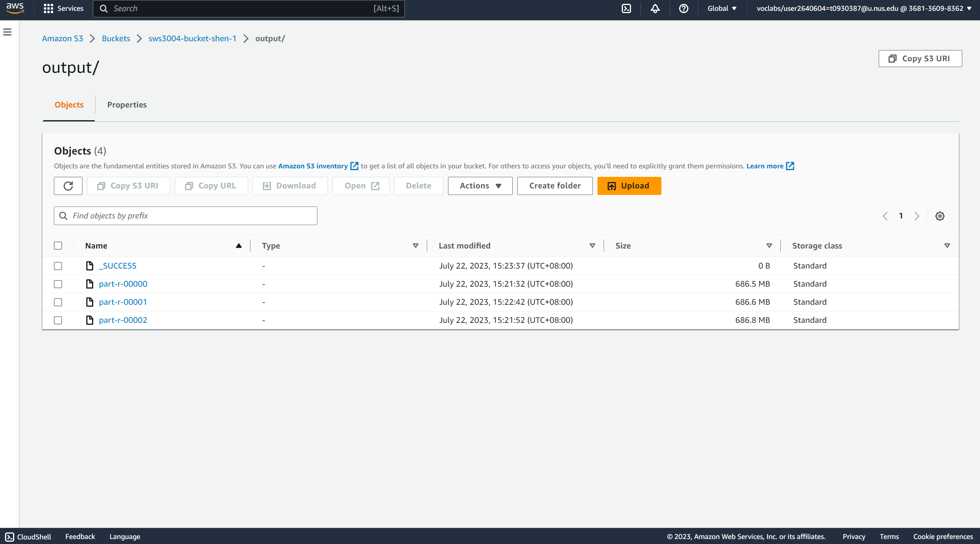Open the notifications bell
This screenshot has height=544, width=980.
tap(655, 8)
